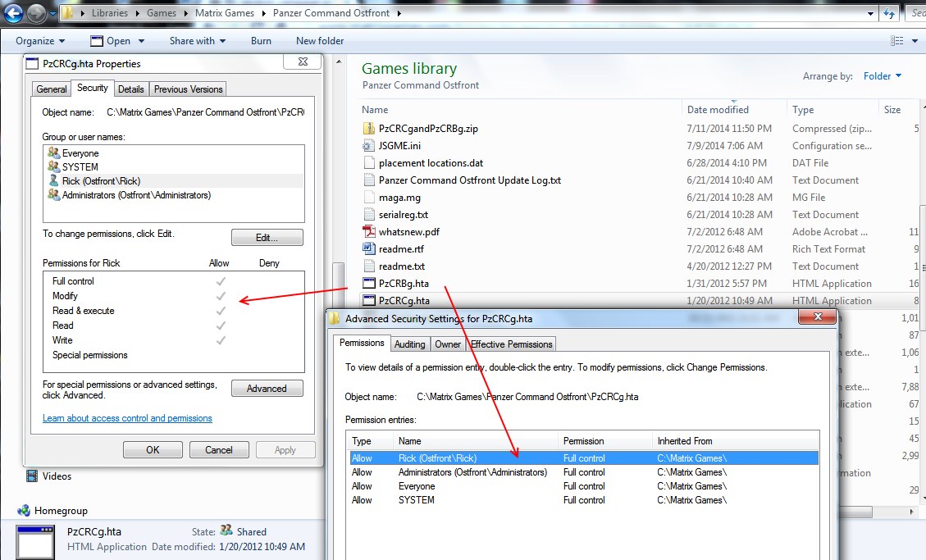Switch to the Auditing tab

pos(410,344)
